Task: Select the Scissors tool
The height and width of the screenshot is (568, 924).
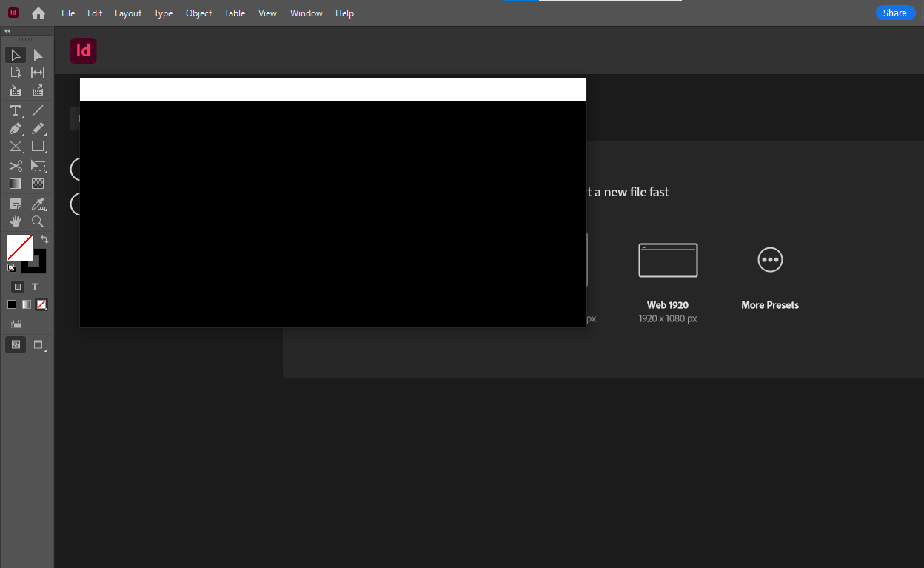Action: 16,166
